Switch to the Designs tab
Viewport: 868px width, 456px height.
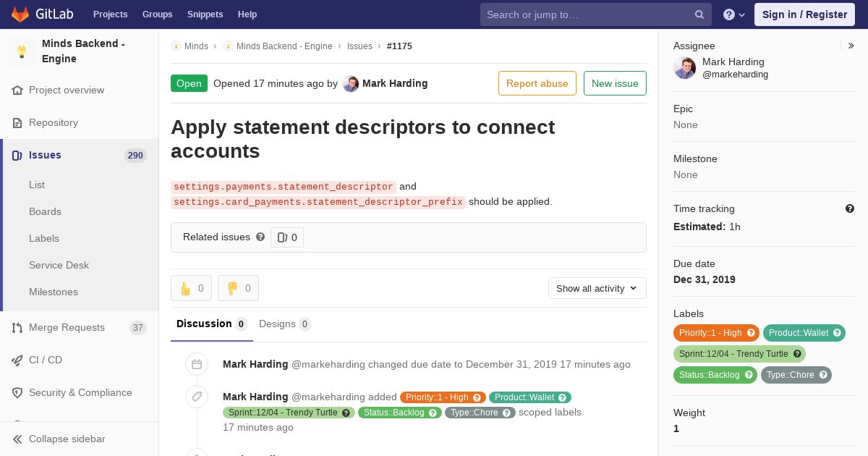pos(285,324)
